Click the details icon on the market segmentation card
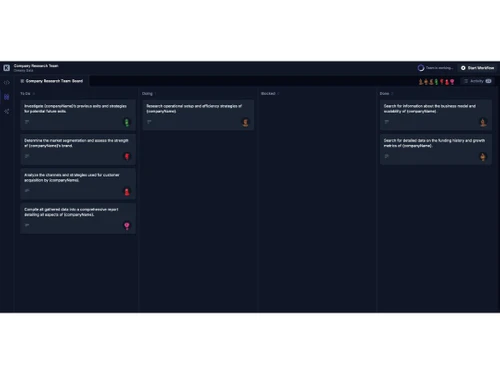 coord(27,156)
